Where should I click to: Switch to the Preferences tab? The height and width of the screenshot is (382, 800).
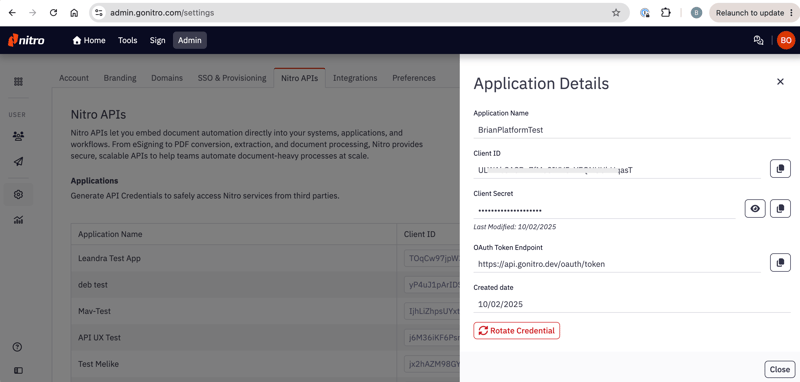pos(414,78)
